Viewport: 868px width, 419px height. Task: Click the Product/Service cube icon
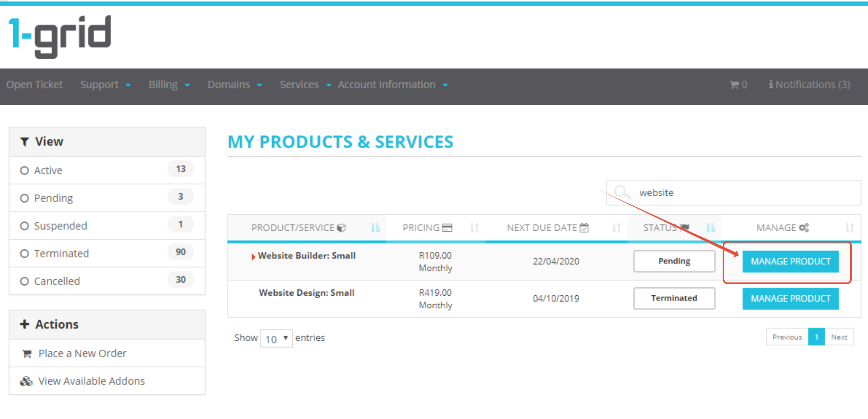341,228
